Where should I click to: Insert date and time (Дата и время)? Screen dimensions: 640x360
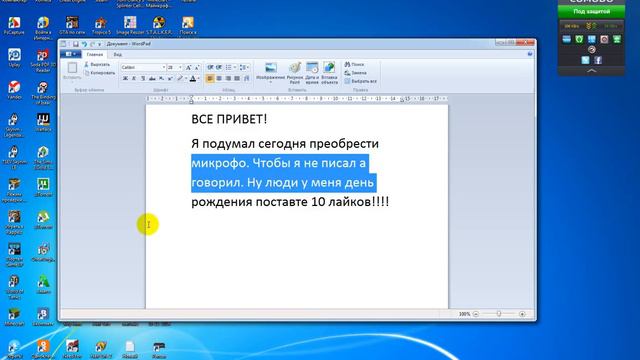[x=312, y=73]
